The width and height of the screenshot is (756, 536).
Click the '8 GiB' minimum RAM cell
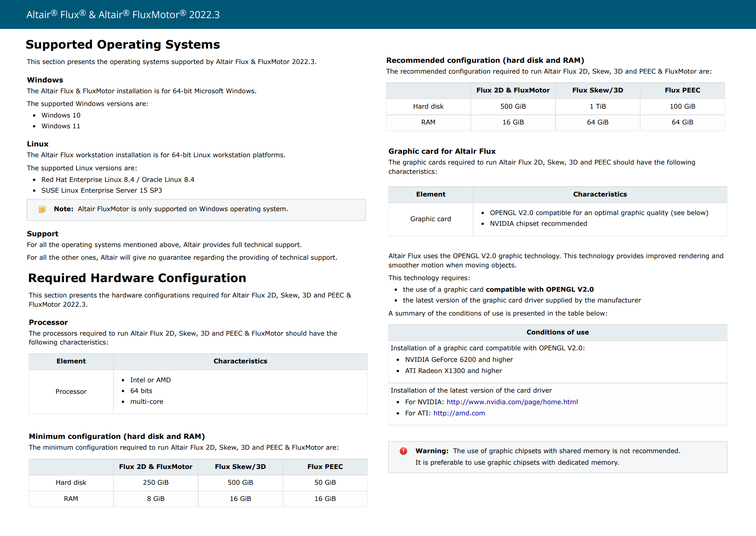tap(156, 499)
